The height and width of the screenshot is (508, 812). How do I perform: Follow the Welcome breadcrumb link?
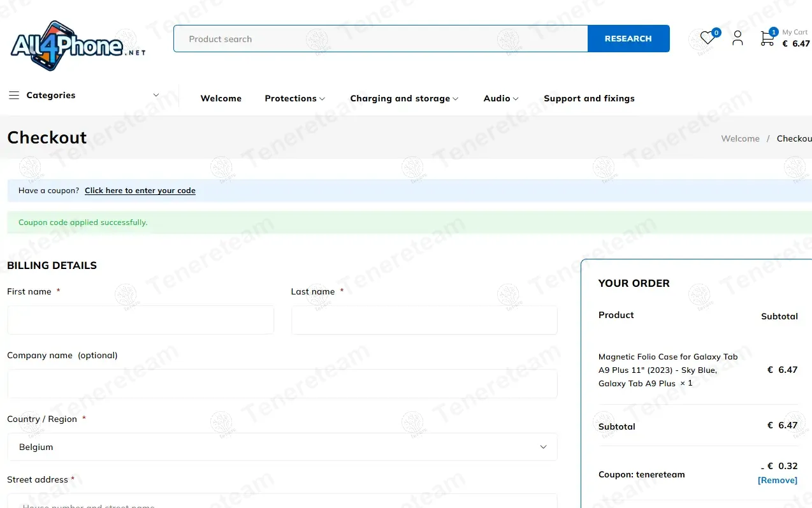pyautogui.click(x=740, y=138)
